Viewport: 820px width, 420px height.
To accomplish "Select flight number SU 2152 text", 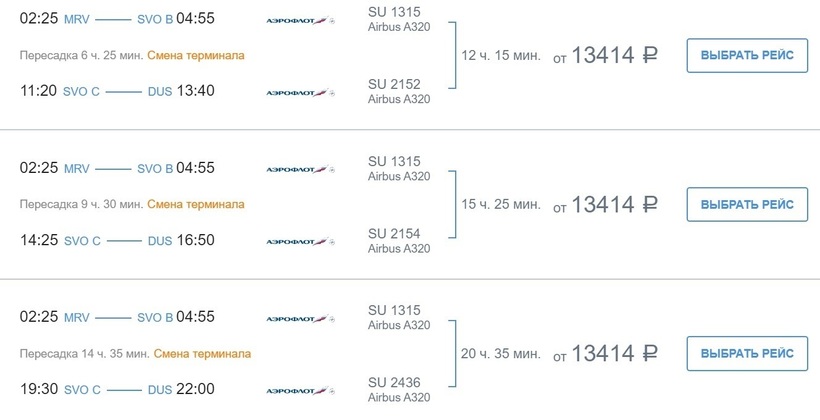I will coord(394,84).
